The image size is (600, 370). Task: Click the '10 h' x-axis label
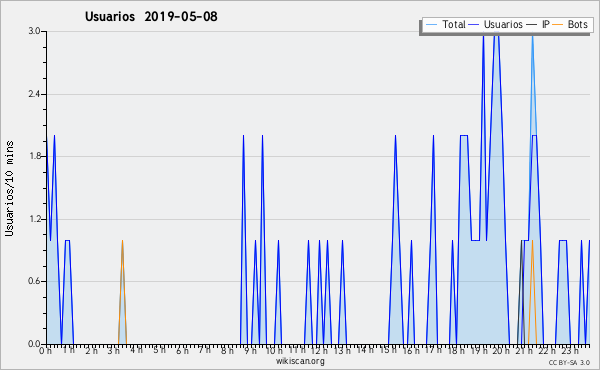(274, 350)
